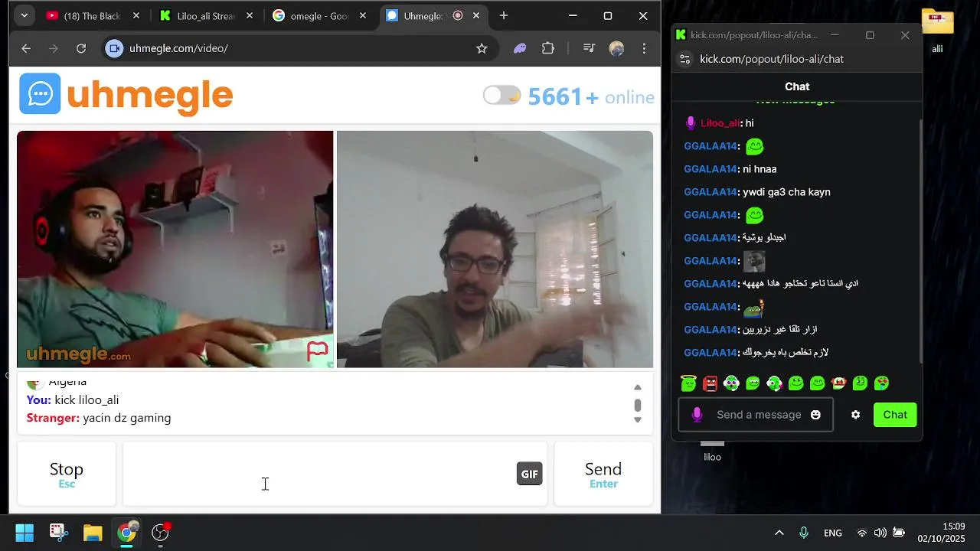This screenshot has height=551, width=980.
Task: Open Kick chat settings gear
Action: click(855, 415)
